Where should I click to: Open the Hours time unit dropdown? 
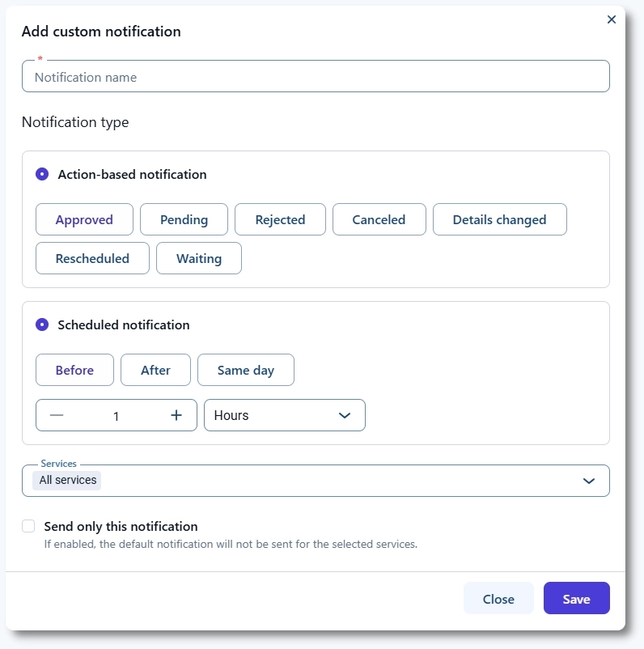coord(284,415)
